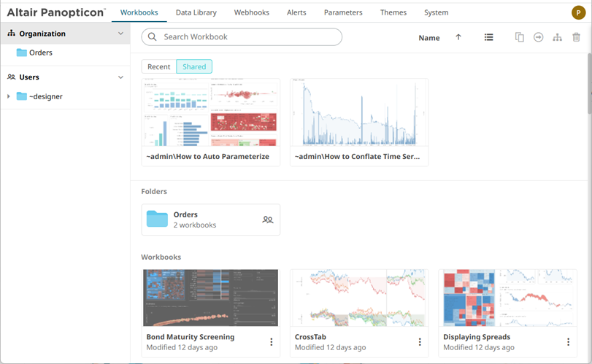
Task: Click ~admin\How to Conflate Time Ser... title
Action: point(357,157)
